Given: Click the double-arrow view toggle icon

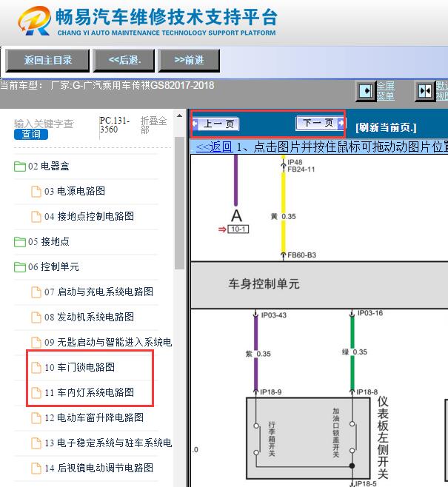Looking at the screenshot, I should (x=425, y=92).
